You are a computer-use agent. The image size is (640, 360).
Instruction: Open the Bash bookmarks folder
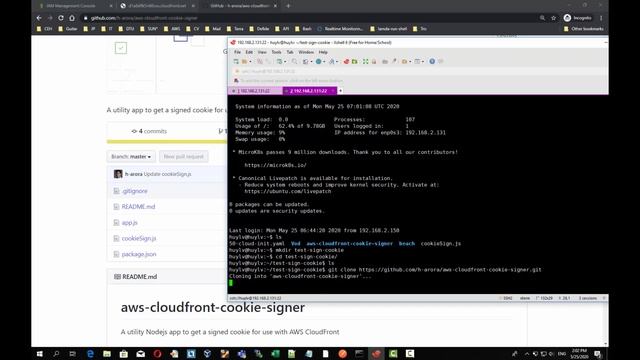coord(303,29)
